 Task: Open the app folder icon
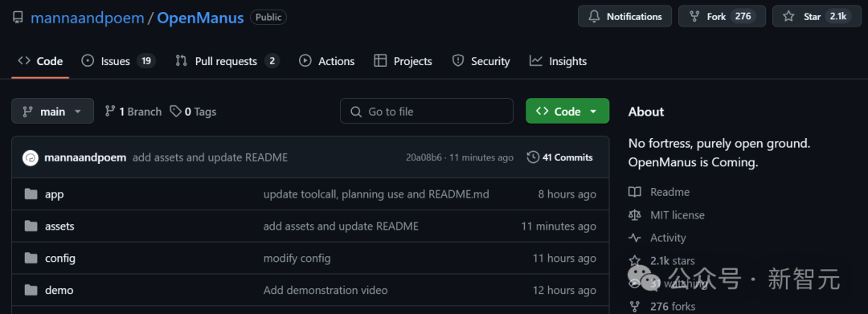31,194
